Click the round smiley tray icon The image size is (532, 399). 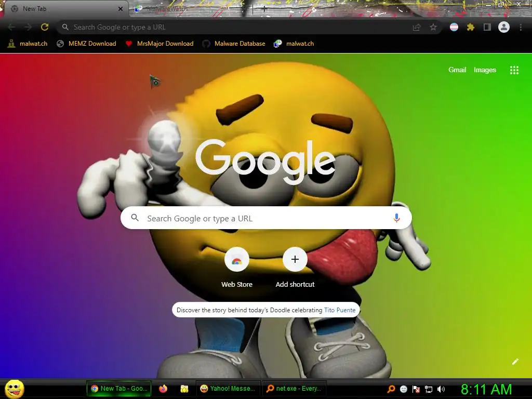click(403, 389)
